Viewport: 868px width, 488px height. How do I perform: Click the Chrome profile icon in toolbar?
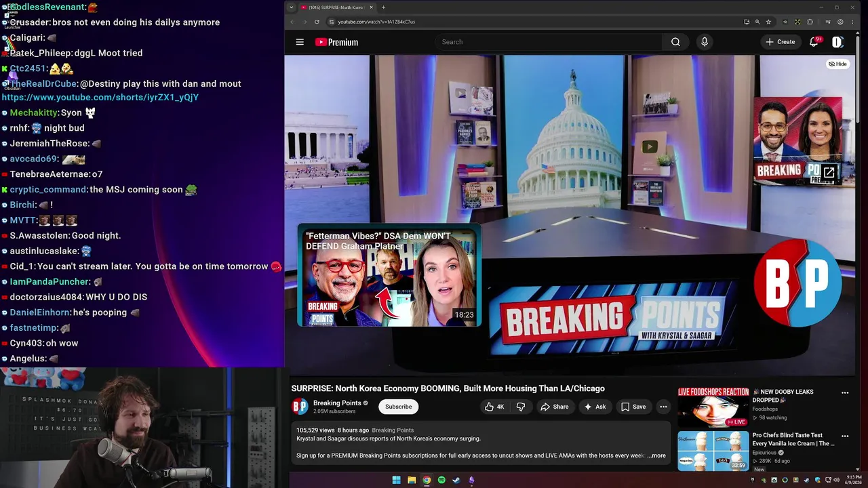pyautogui.click(x=840, y=22)
